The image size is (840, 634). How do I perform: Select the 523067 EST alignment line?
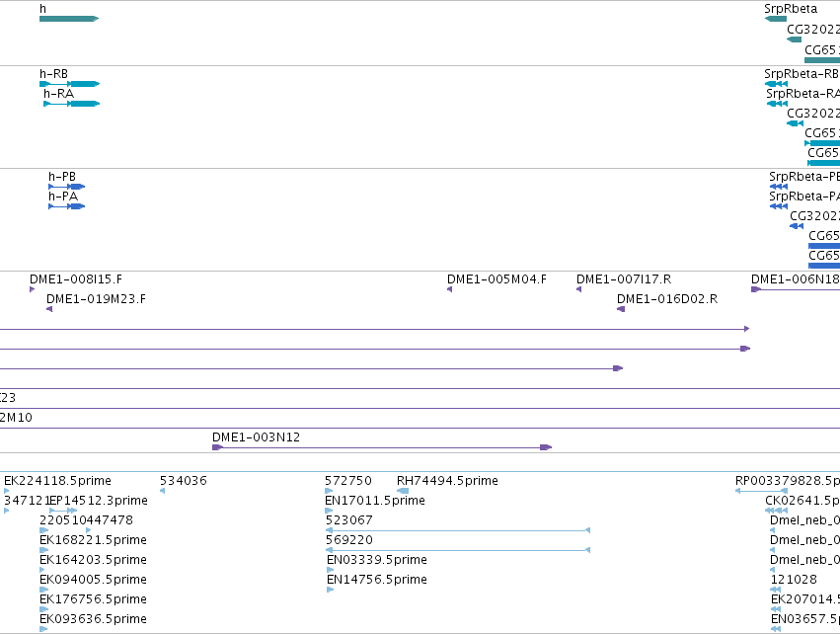(x=458, y=530)
